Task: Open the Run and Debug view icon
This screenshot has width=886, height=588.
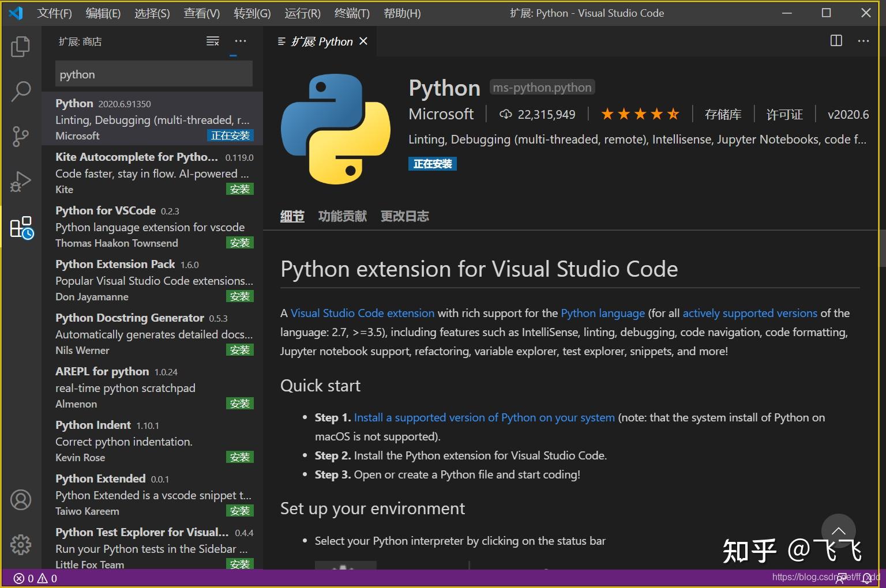Action: click(x=21, y=182)
